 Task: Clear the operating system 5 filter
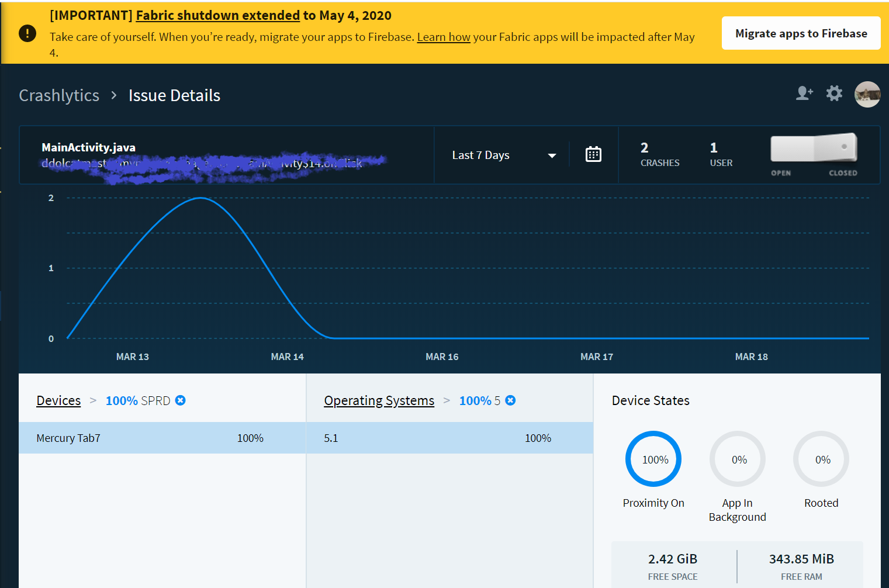pyautogui.click(x=510, y=400)
